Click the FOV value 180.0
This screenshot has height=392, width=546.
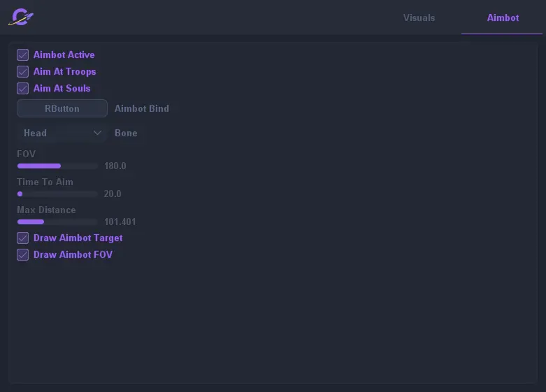click(115, 166)
